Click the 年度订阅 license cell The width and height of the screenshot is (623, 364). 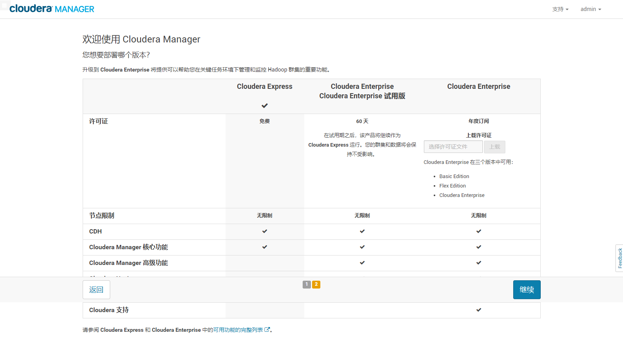(479, 121)
